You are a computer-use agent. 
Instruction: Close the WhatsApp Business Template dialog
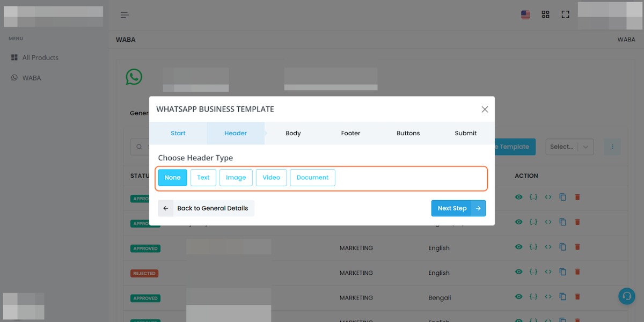tap(485, 109)
